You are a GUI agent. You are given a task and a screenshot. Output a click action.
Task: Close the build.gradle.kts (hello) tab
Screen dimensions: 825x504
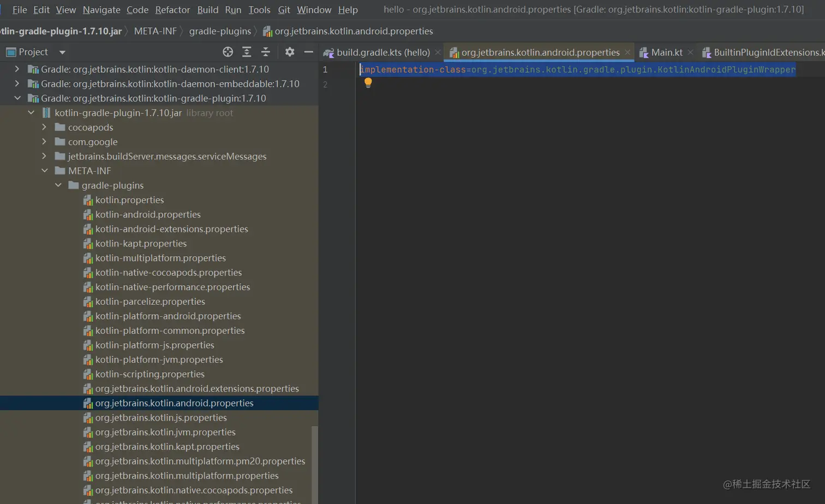click(x=438, y=52)
